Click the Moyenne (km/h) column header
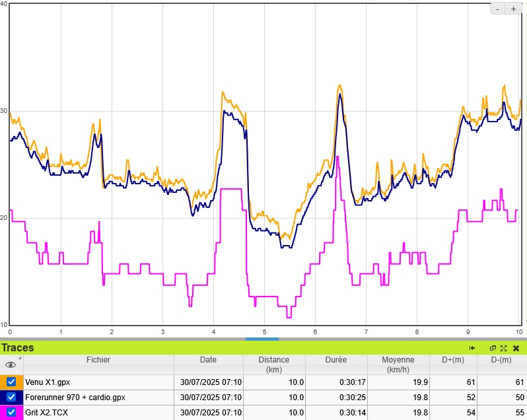This screenshot has width=527, height=420. pyautogui.click(x=398, y=365)
